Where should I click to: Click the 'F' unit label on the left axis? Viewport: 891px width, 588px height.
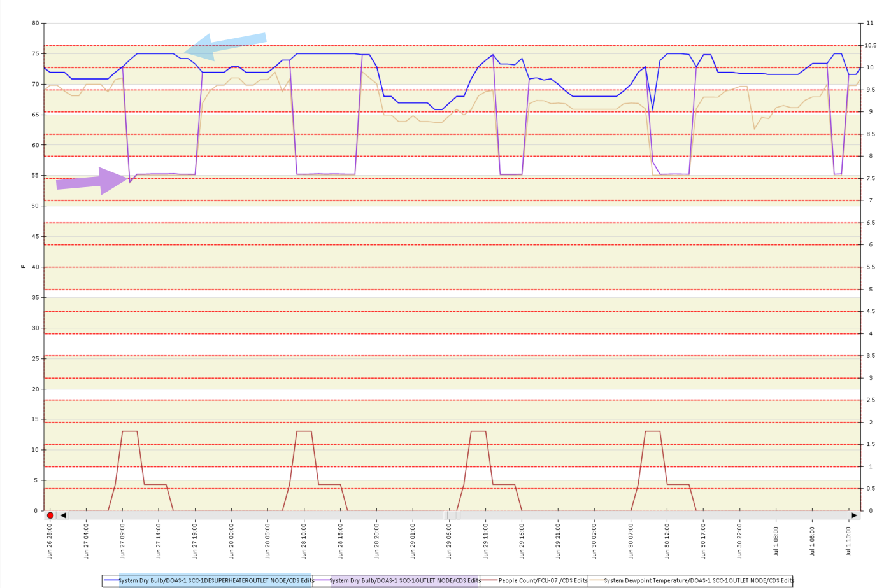coord(24,267)
